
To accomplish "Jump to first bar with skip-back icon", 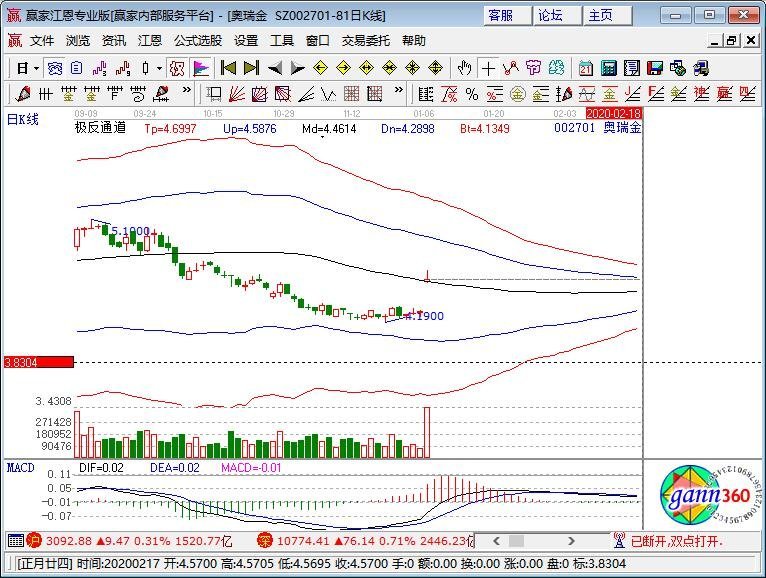I will [x=228, y=68].
